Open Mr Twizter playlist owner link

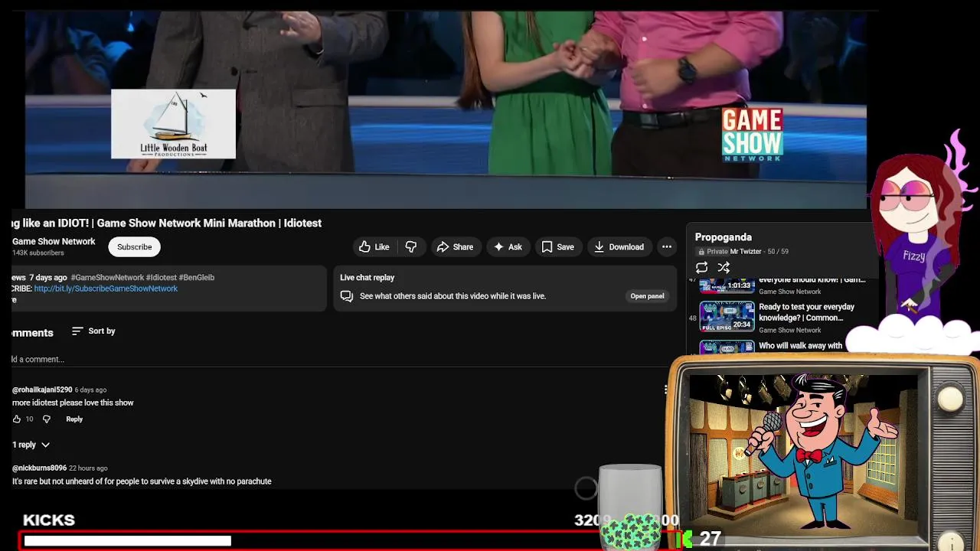click(745, 252)
